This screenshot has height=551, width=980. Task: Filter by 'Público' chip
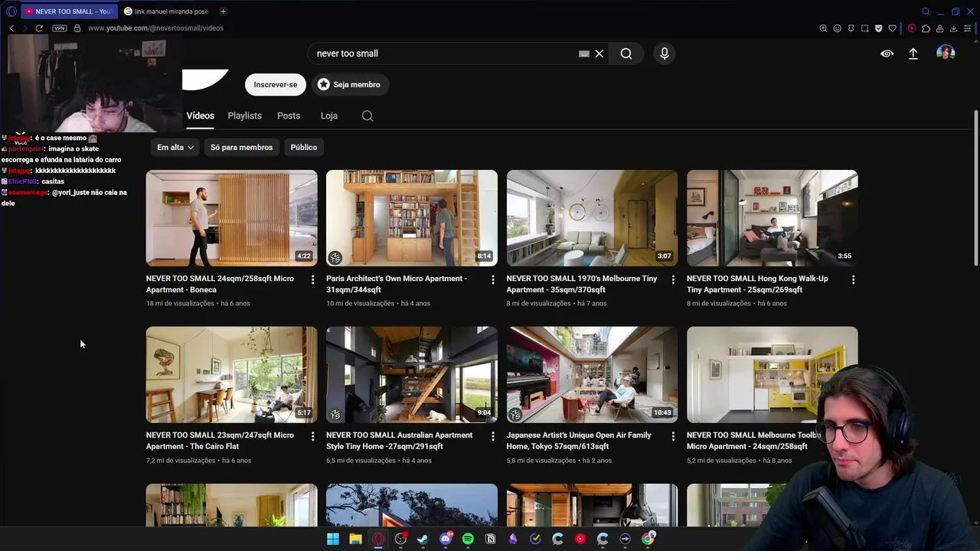pyautogui.click(x=304, y=147)
